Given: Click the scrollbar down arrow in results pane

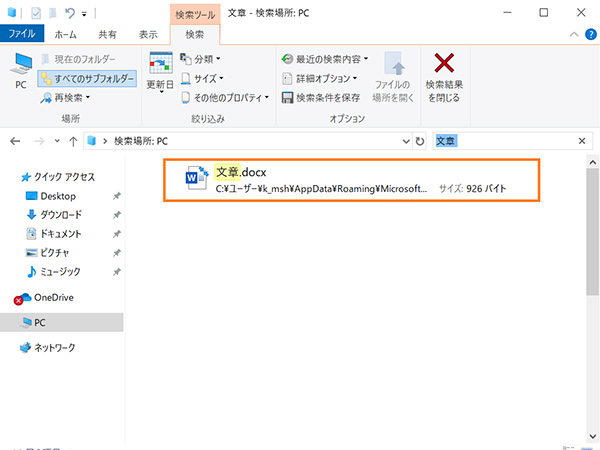Looking at the screenshot, I should click(593, 436).
